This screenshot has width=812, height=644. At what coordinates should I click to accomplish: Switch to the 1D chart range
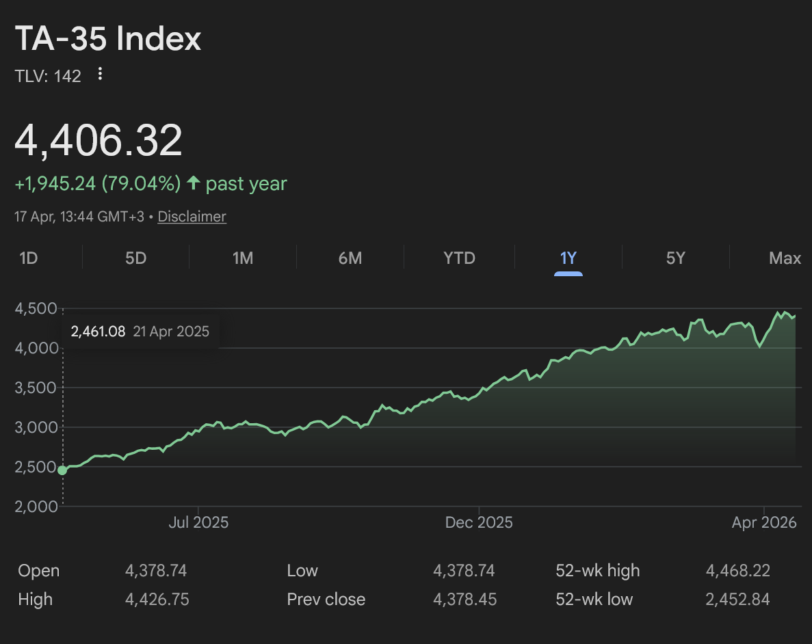[x=29, y=258]
